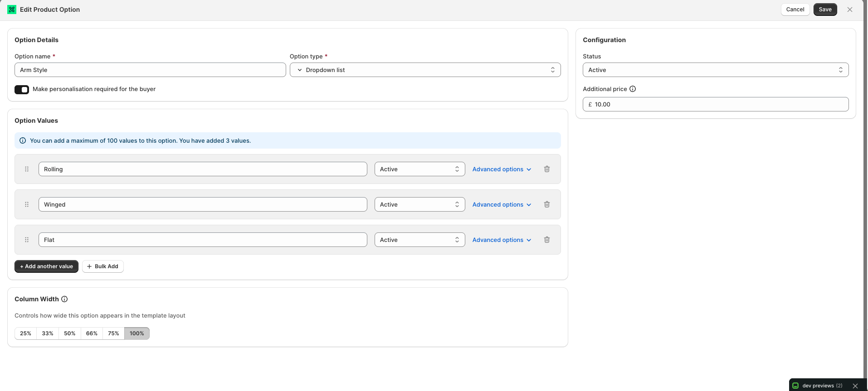Click the green app logo icon
Viewport: 868px width, 391px height.
click(x=12, y=10)
